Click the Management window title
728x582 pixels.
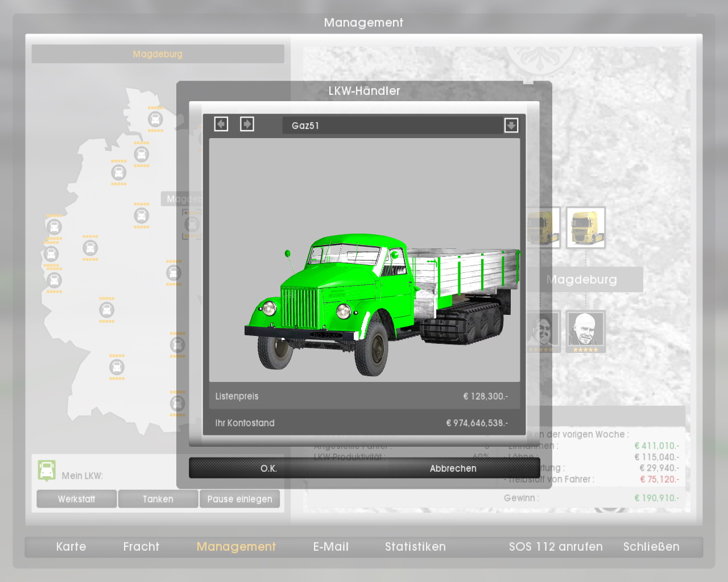click(x=363, y=23)
